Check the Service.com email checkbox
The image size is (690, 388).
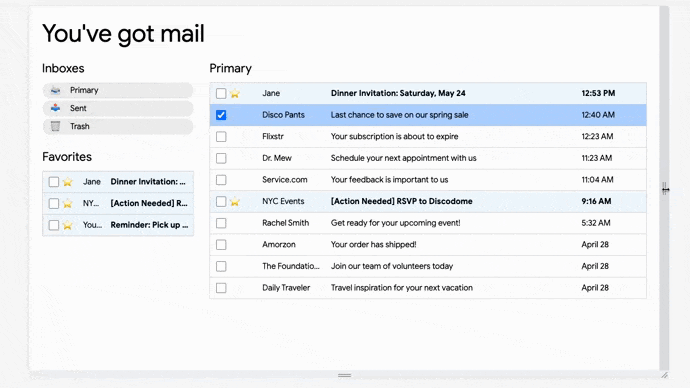[x=221, y=179]
